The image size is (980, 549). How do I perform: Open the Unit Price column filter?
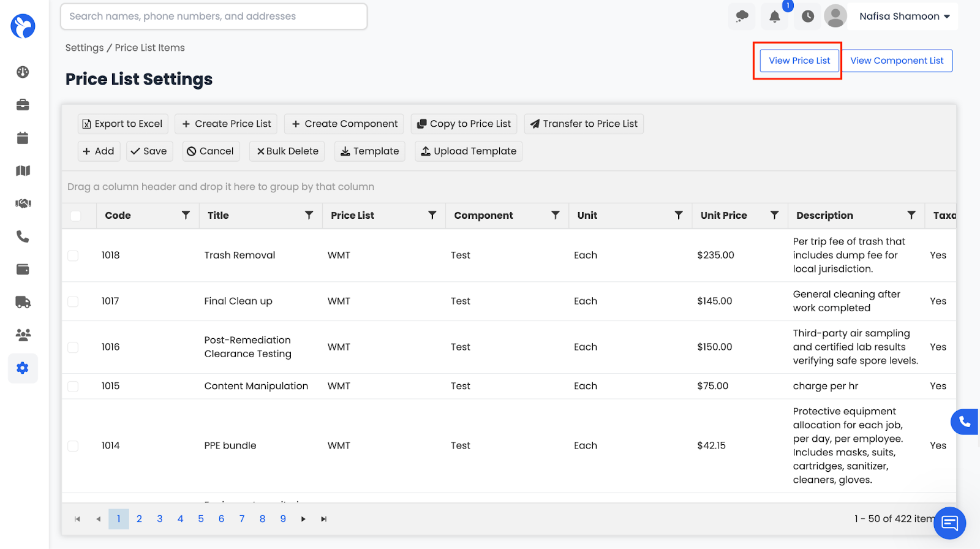pyautogui.click(x=774, y=215)
